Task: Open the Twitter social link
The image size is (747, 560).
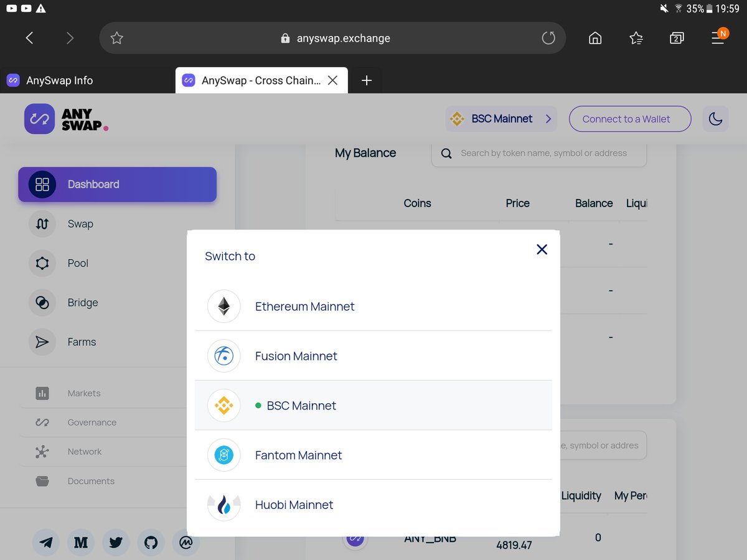Action: [116, 543]
